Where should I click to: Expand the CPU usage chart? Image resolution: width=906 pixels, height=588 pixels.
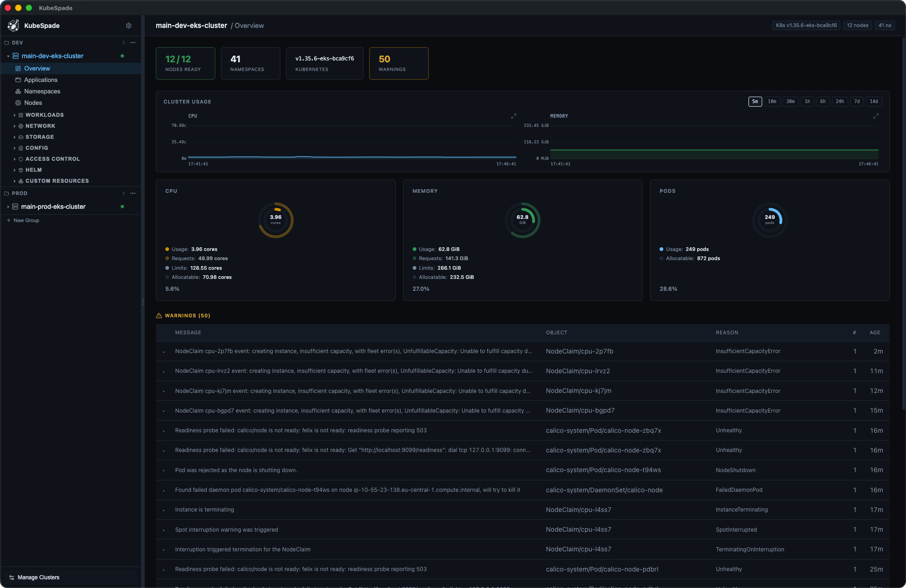click(x=513, y=116)
